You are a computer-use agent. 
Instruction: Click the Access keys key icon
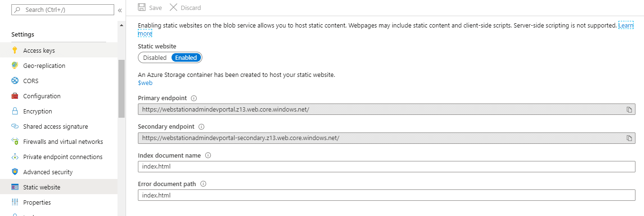coord(15,50)
